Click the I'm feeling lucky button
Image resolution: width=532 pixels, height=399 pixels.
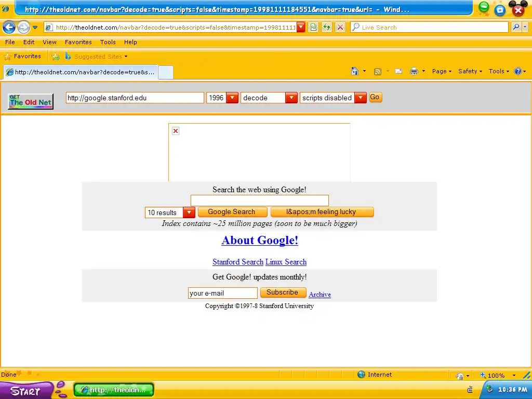322,212
